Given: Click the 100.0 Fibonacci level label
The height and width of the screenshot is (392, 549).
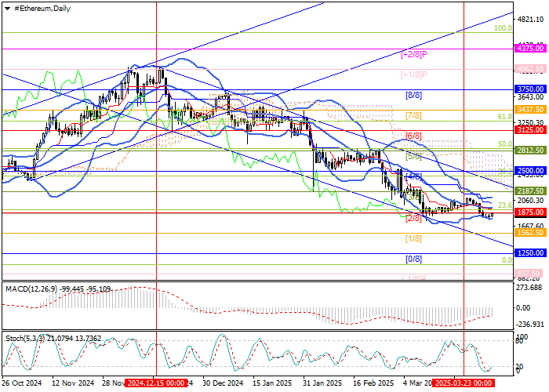Looking at the screenshot, I should [503, 27].
